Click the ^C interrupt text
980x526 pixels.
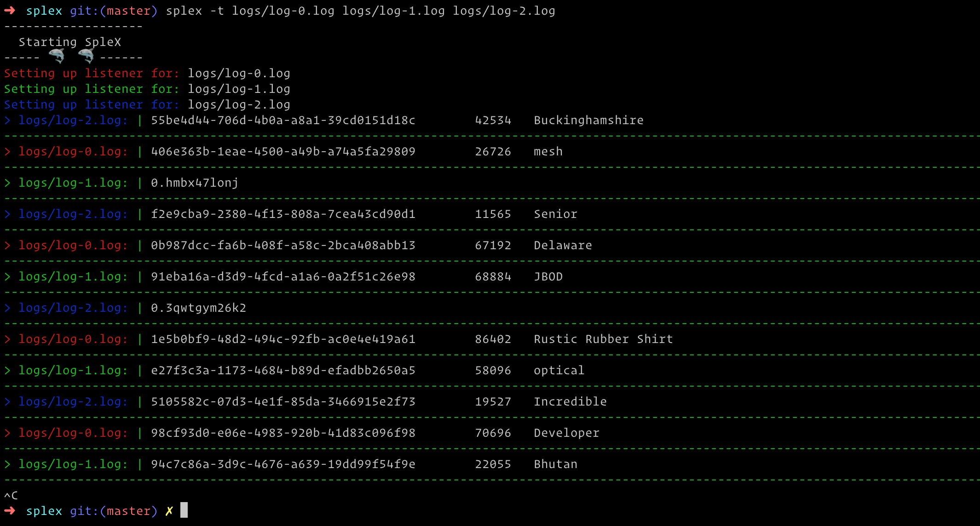point(11,496)
